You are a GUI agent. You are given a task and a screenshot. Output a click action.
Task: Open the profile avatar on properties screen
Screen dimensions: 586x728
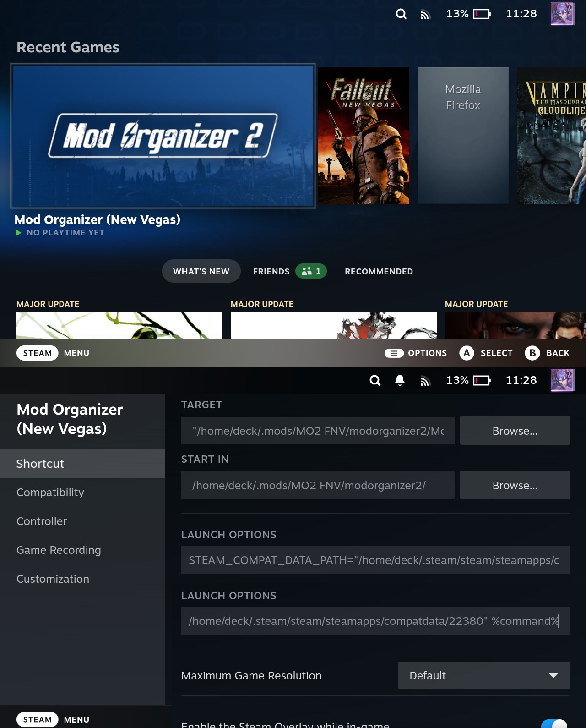click(563, 380)
